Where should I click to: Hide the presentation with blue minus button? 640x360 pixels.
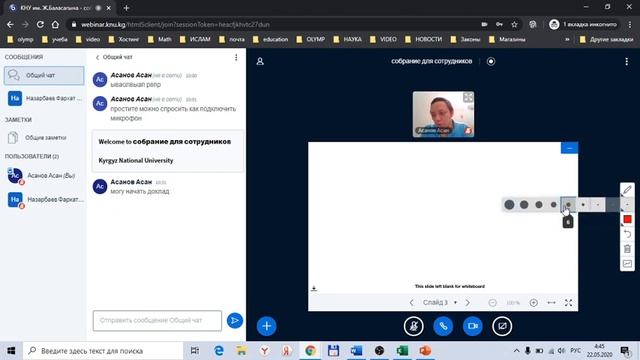pyautogui.click(x=569, y=148)
